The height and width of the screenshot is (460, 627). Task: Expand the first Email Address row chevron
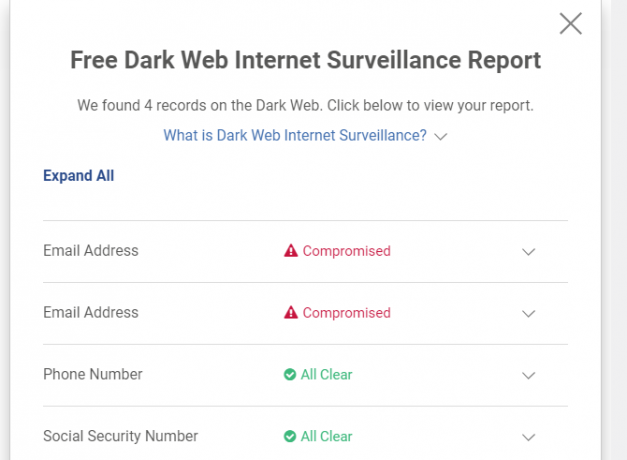pos(528,252)
